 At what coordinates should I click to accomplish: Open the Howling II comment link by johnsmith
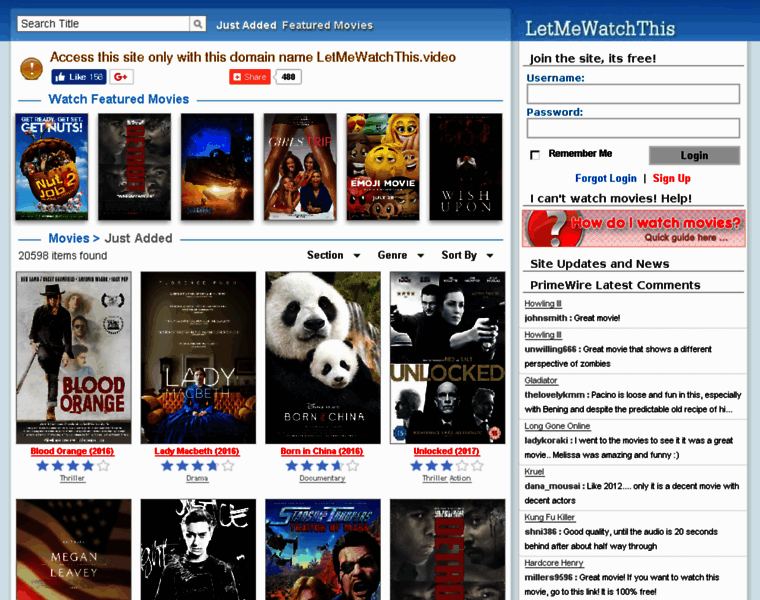(x=543, y=304)
